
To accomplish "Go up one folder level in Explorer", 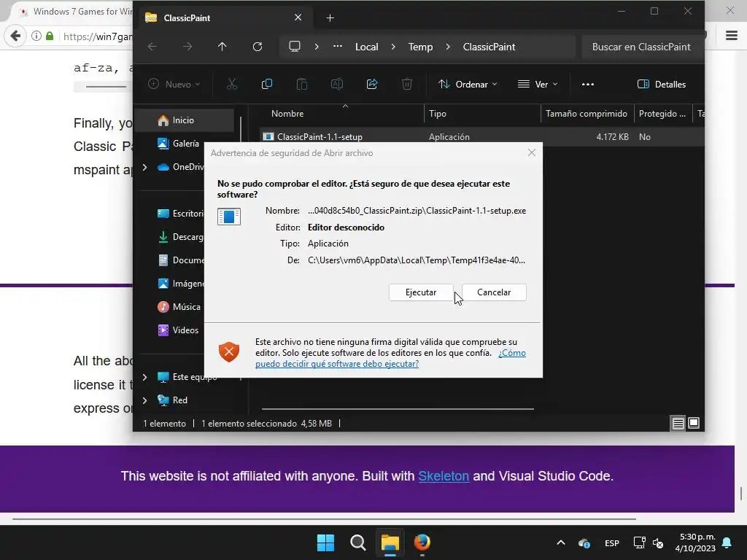I will (x=222, y=47).
